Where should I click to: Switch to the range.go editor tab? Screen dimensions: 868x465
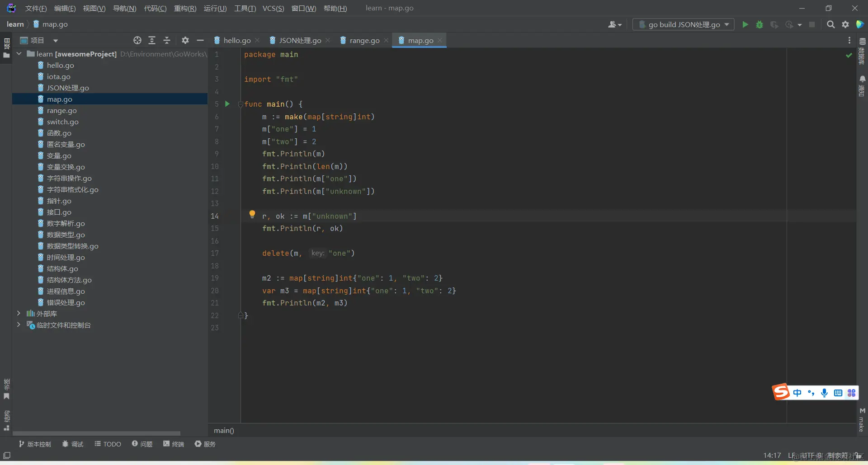click(364, 41)
